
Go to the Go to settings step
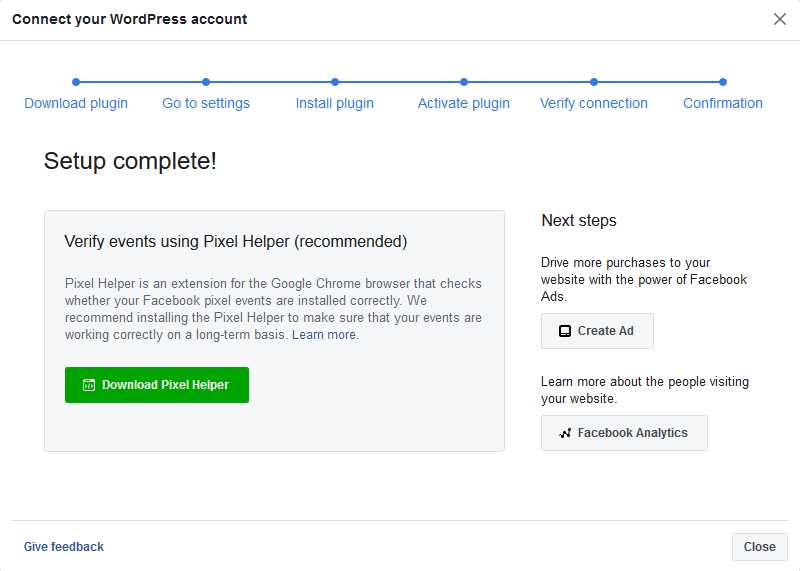point(206,103)
